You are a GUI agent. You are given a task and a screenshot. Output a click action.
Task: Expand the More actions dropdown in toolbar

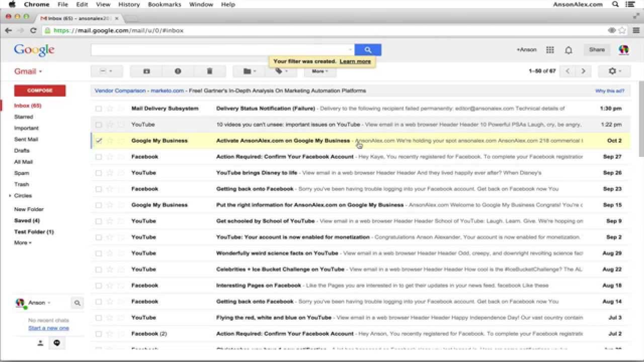pos(320,71)
